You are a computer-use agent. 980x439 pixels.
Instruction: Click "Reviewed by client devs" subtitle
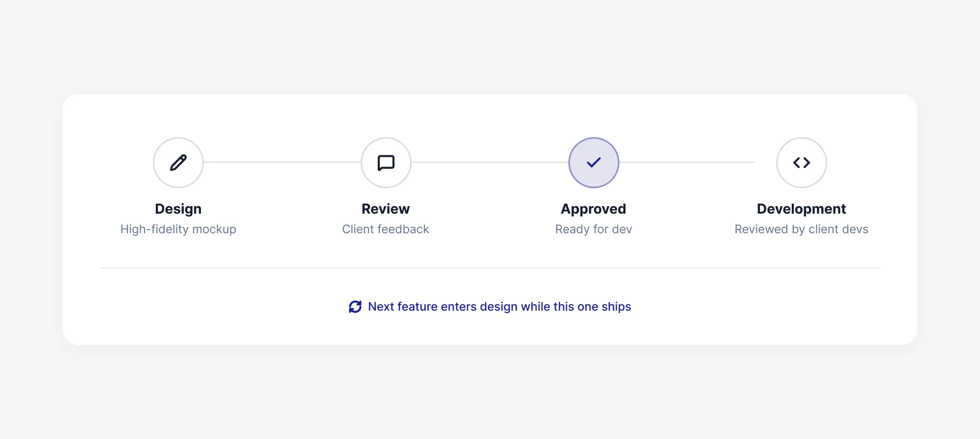pyautogui.click(x=802, y=229)
